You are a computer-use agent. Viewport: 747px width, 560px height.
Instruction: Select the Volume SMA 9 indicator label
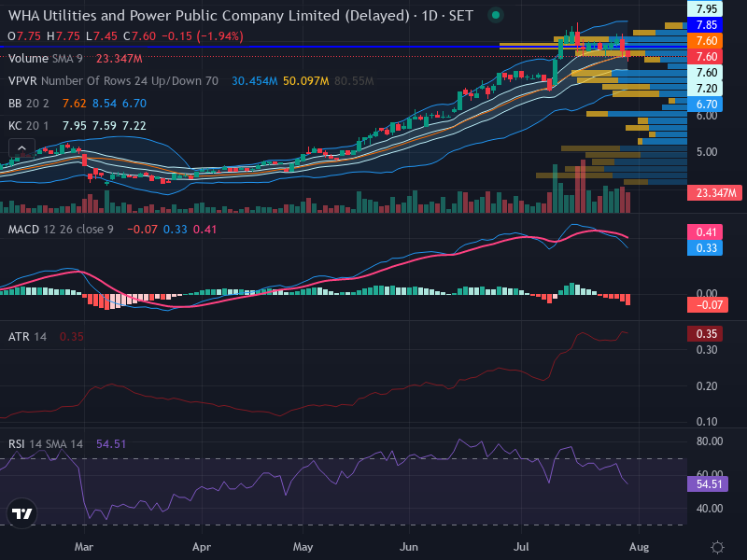coord(45,59)
